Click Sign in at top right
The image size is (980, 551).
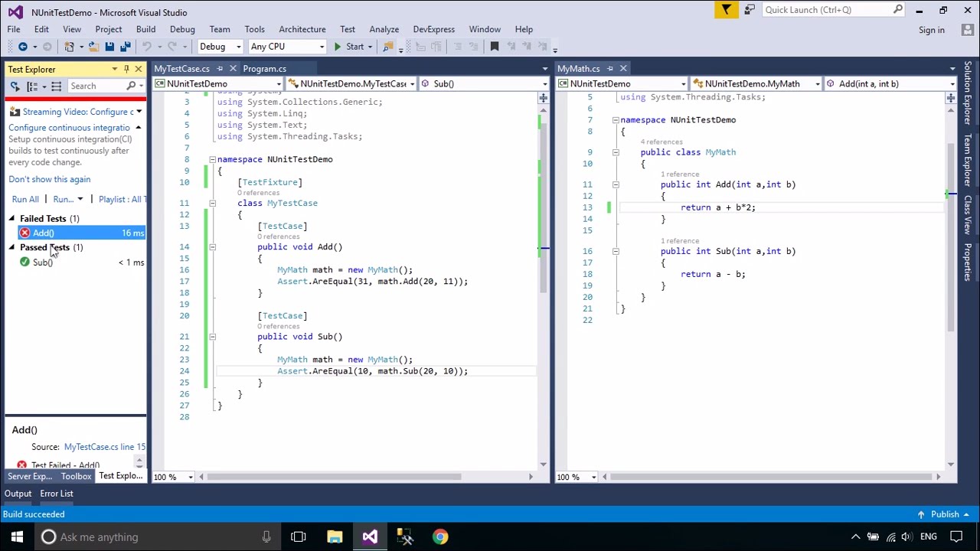pos(932,30)
